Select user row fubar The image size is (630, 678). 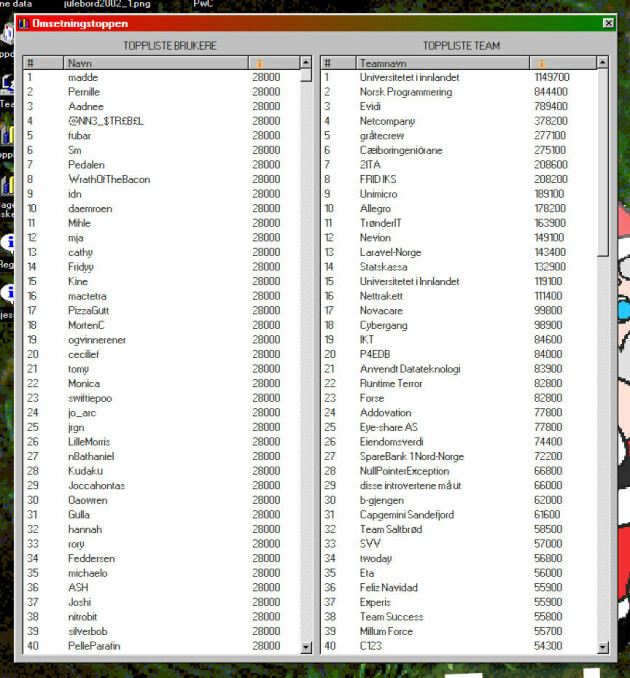(x=162, y=136)
